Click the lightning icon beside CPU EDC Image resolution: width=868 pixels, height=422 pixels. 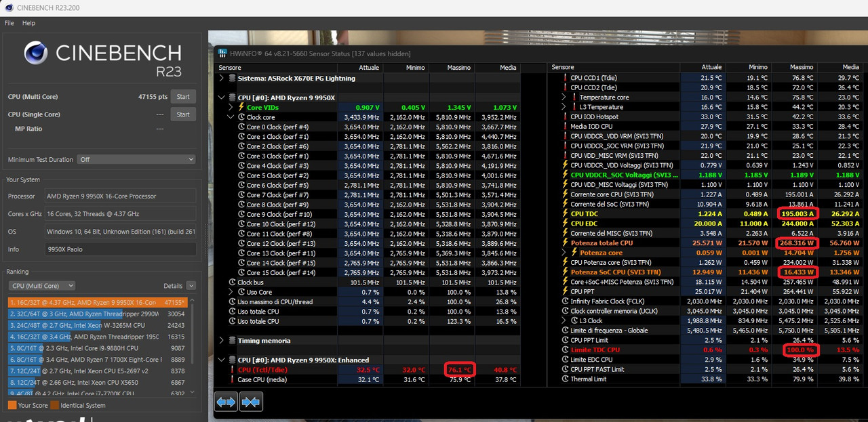pyautogui.click(x=565, y=224)
